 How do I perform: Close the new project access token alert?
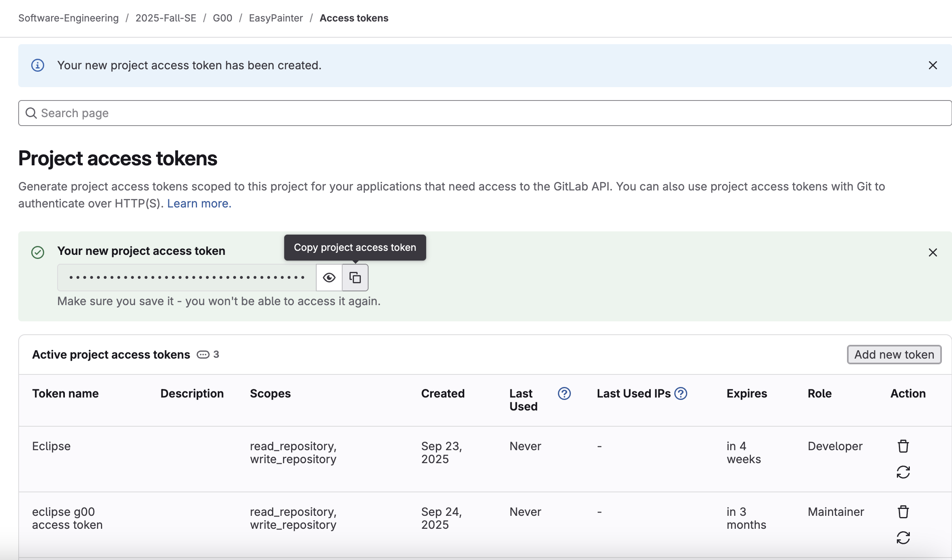pyautogui.click(x=933, y=252)
